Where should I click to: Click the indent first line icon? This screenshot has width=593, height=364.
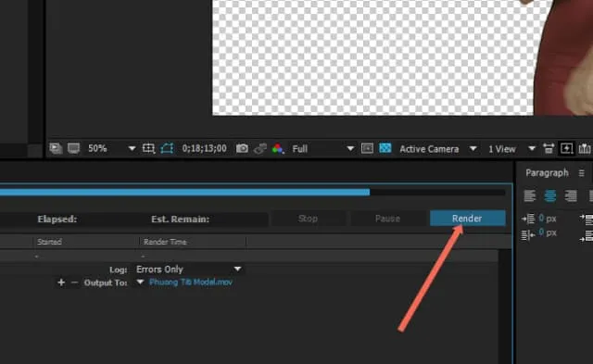(x=528, y=234)
